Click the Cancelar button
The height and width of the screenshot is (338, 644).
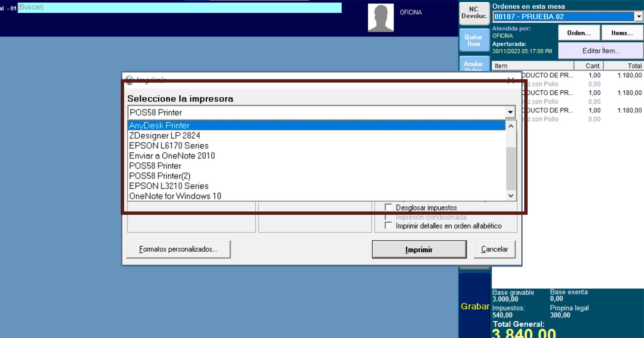coord(494,249)
